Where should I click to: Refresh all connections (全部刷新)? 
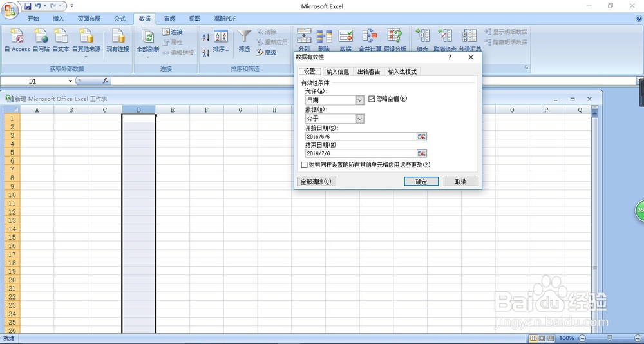click(x=148, y=43)
